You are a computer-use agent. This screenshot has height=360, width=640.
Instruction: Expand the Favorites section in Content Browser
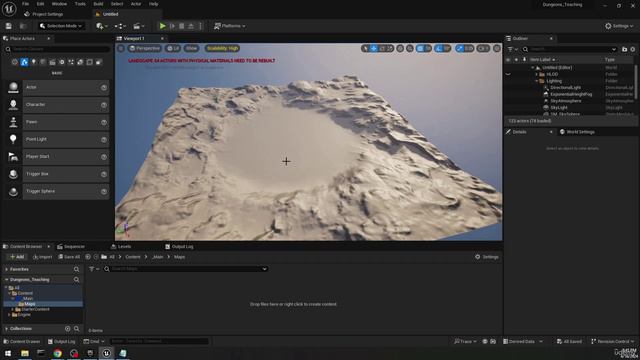(7, 269)
